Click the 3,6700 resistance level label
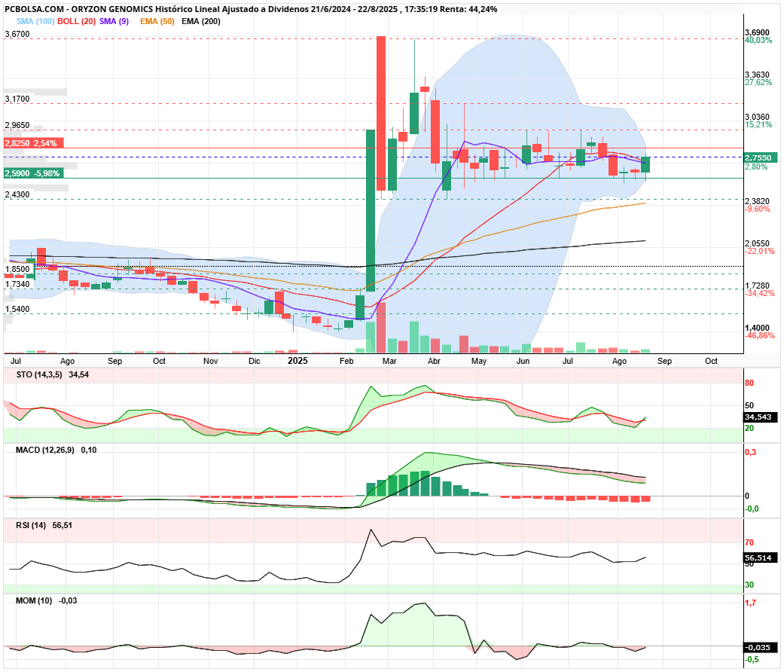 click(17, 34)
